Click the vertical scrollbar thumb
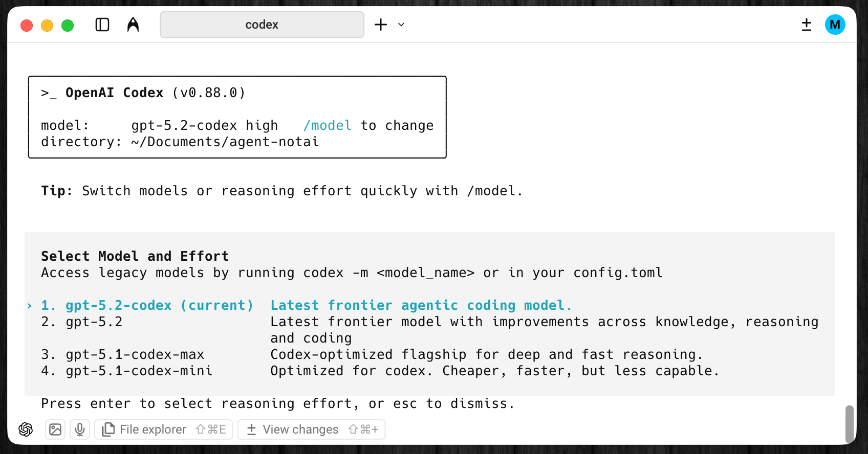The image size is (868, 454). pos(849,423)
